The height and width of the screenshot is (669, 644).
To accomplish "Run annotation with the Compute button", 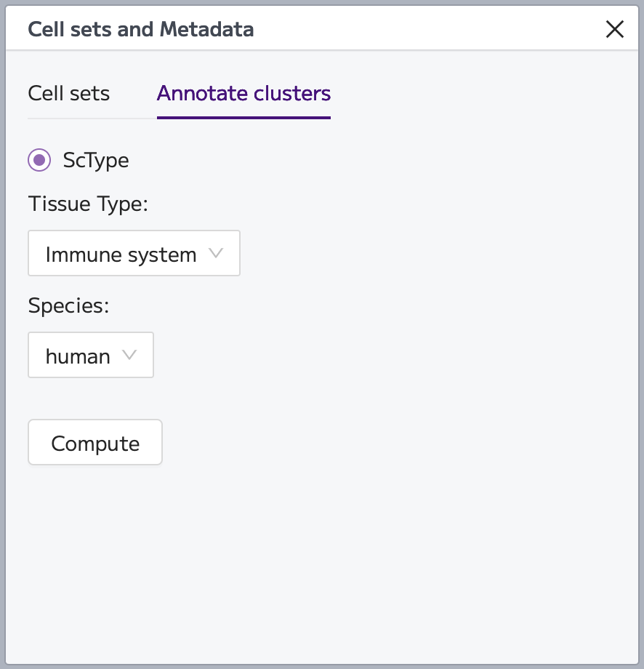I will pos(95,442).
